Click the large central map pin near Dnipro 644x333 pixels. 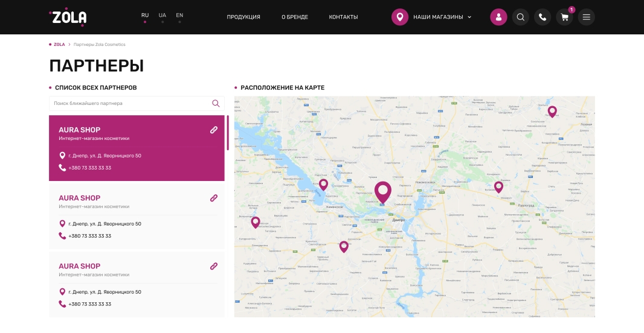pyautogui.click(x=382, y=191)
